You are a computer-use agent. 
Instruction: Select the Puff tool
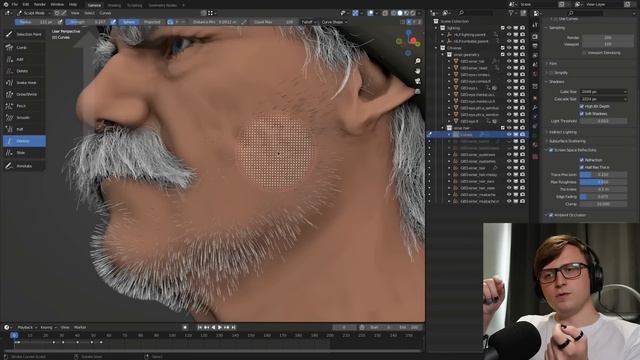[24, 129]
